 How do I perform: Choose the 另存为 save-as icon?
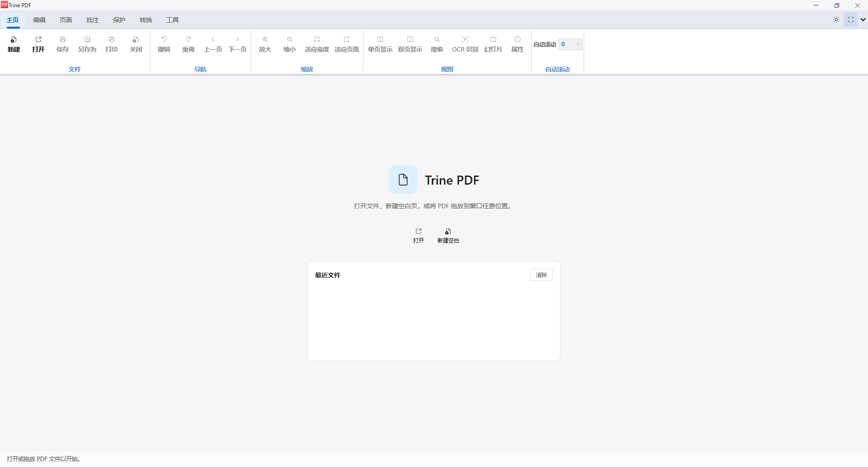coord(87,44)
